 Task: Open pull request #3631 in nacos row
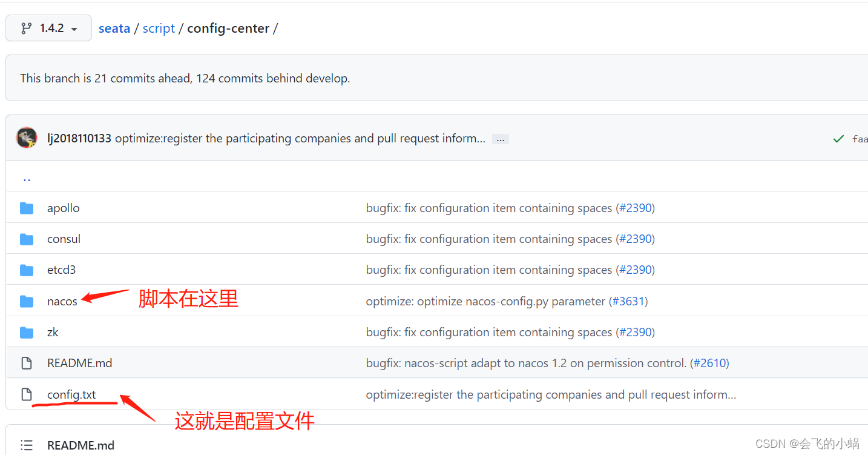pyautogui.click(x=628, y=301)
